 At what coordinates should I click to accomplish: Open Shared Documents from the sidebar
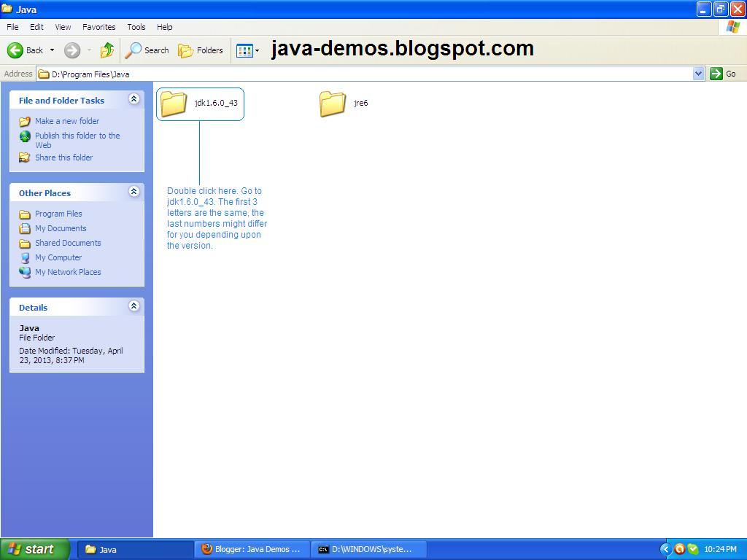tap(68, 243)
